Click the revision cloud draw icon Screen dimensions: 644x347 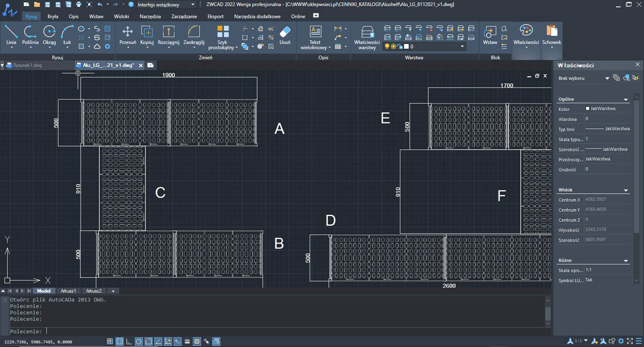click(x=97, y=47)
